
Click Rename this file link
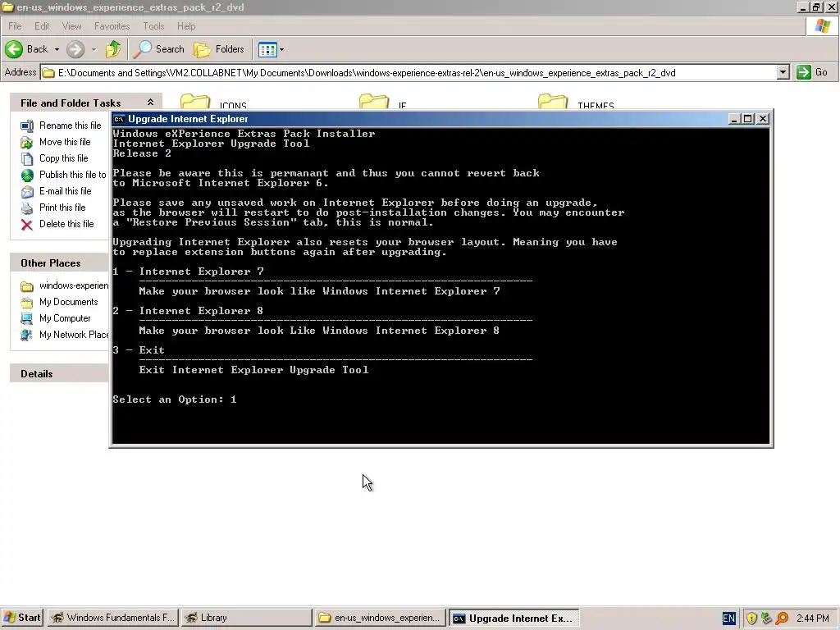(71, 126)
